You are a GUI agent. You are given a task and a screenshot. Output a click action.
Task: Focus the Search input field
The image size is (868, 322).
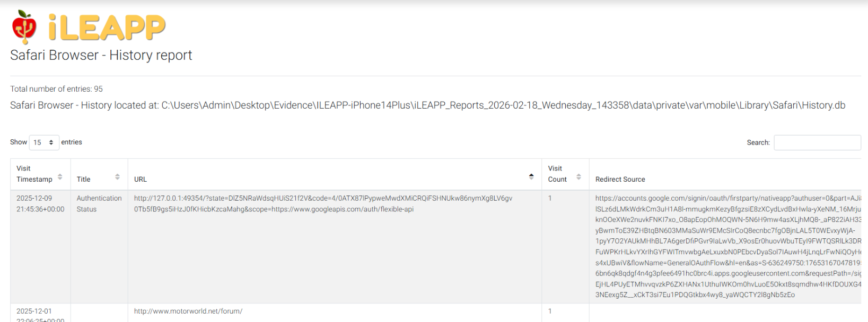[817, 142]
